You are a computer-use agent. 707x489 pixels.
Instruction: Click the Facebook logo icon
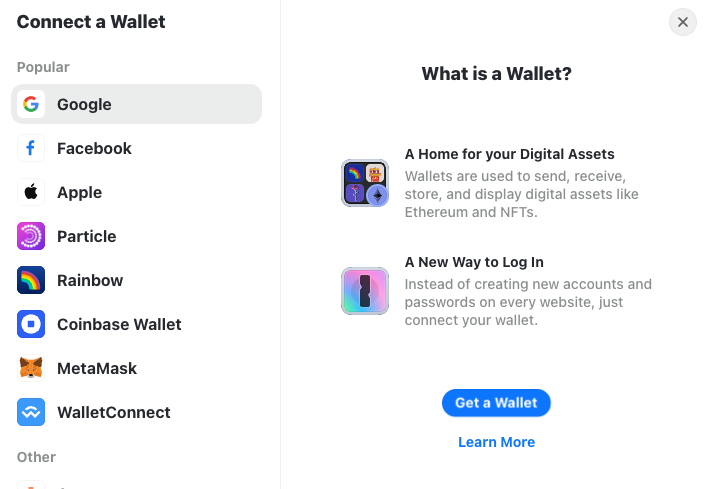point(31,148)
